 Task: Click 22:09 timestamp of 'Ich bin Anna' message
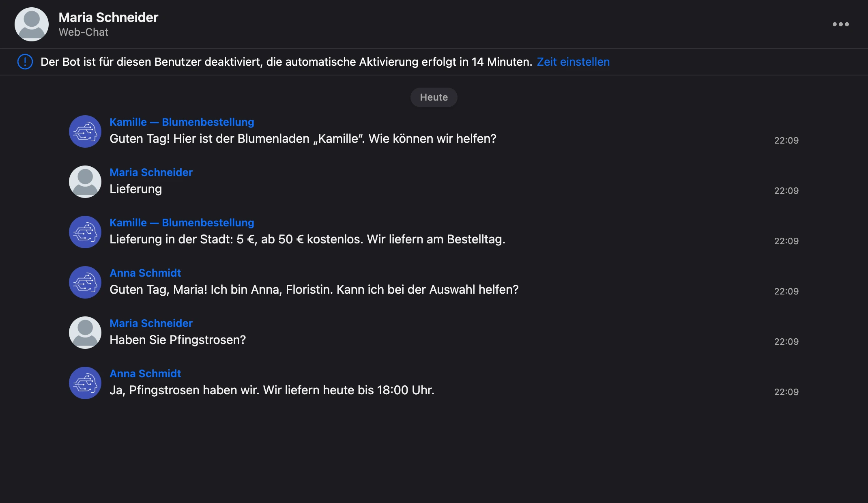coord(786,291)
